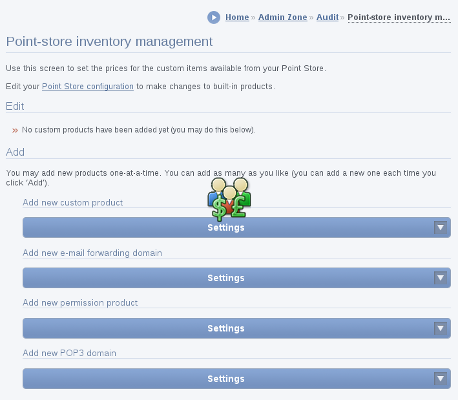
Task: Go to Admin Zone breadcrumb
Action: [x=283, y=17]
